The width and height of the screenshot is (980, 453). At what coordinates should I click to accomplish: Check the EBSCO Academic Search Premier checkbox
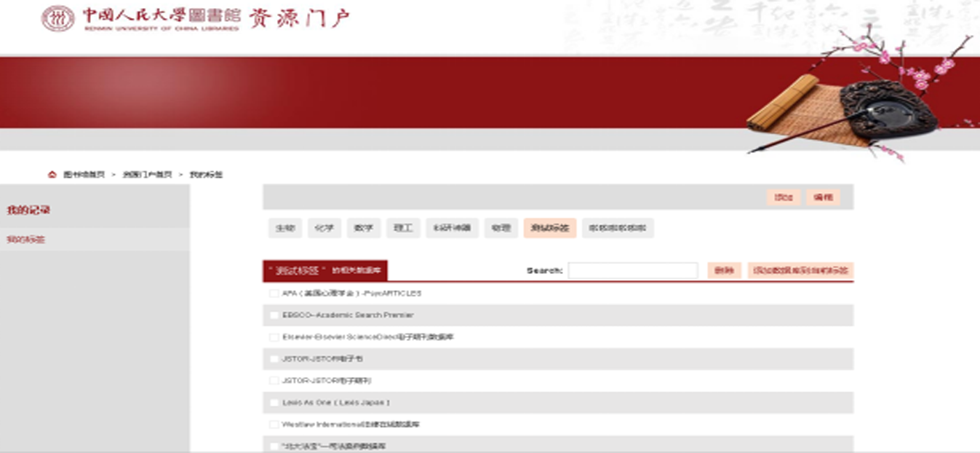(x=274, y=315)
